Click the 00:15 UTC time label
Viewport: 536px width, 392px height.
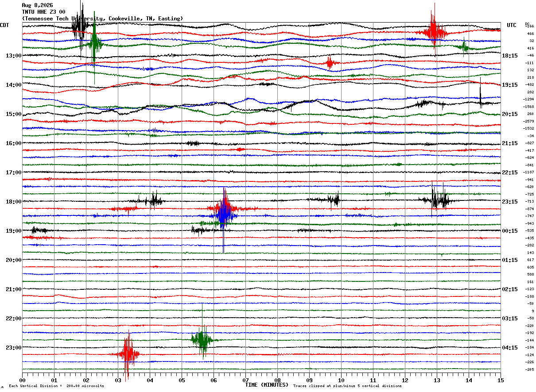click(510, 231)
